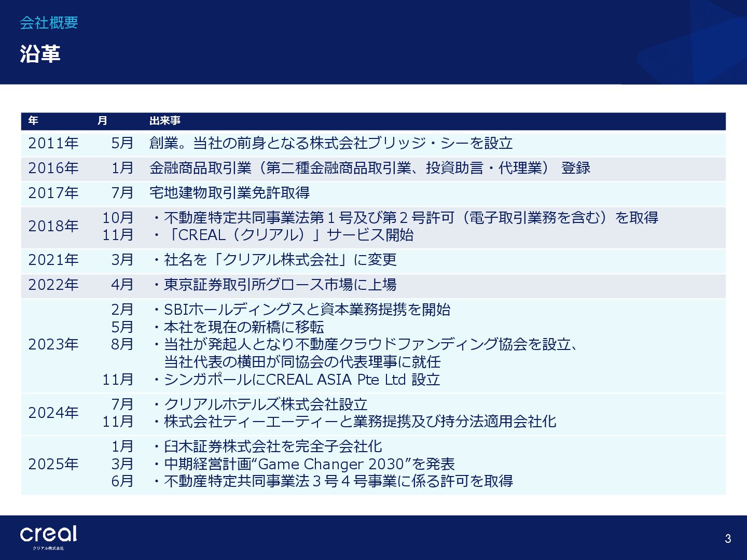The height and width of the screenshot is (560, 747).
Task: Click the 創業 event for 2011年5月
Action: tap(331, 143)
